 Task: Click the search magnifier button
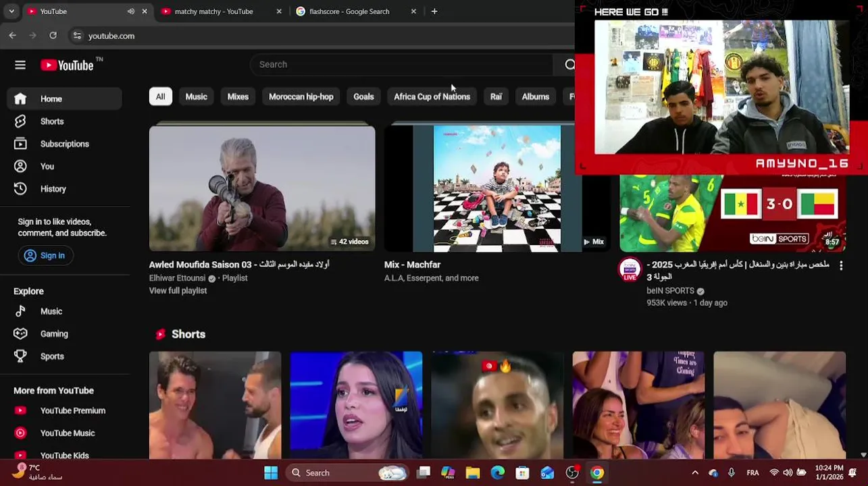569,64
